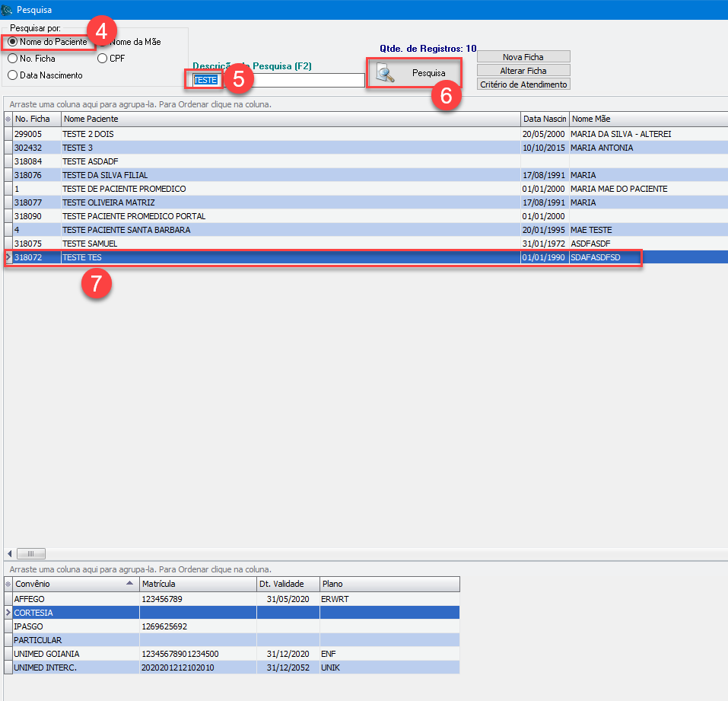Image resolution: width=728 pixels, height=701 pixels.
Task: Click the search description text field
Action: [x=293, y=80]
